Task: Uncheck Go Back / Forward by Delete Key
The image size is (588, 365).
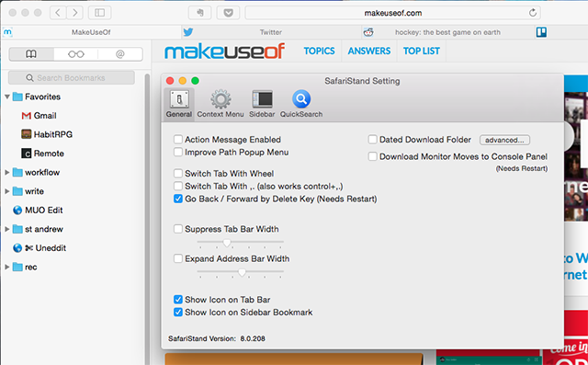Action: (178, 199)
